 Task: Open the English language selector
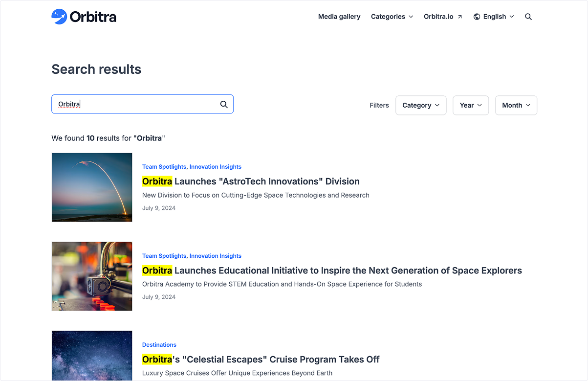click(x=494, y=17)
